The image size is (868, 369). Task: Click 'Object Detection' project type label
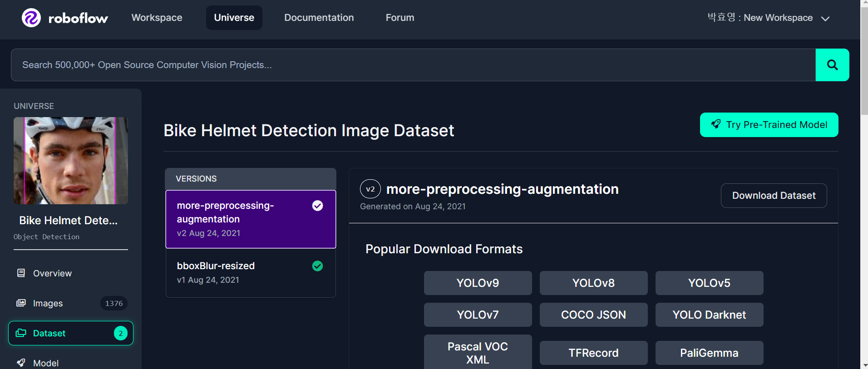click(x=46, y=237)
